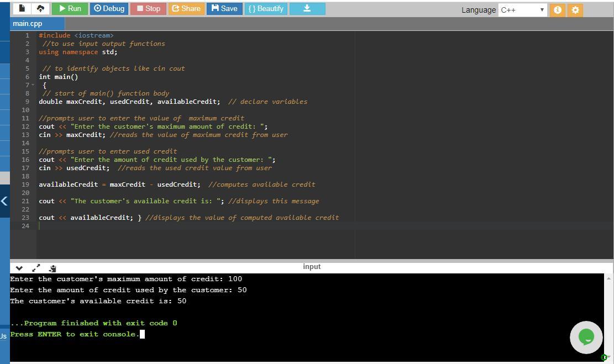Open the Language dropdown showing C++
The height and width of the screenshot is (364, 614).
pos(522,10)
